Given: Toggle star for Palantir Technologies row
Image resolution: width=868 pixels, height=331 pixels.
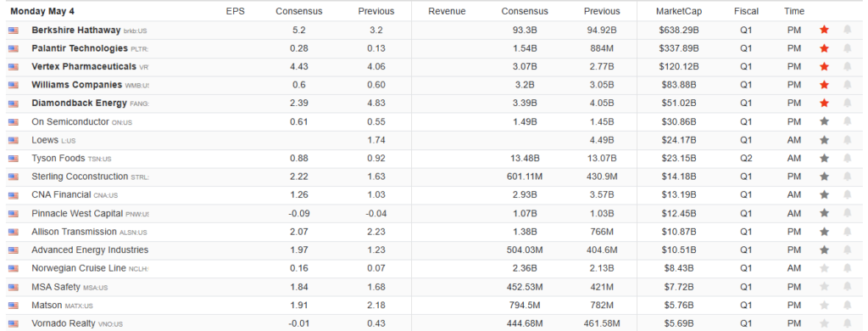Looking at the screenshot, I should 824,48.
